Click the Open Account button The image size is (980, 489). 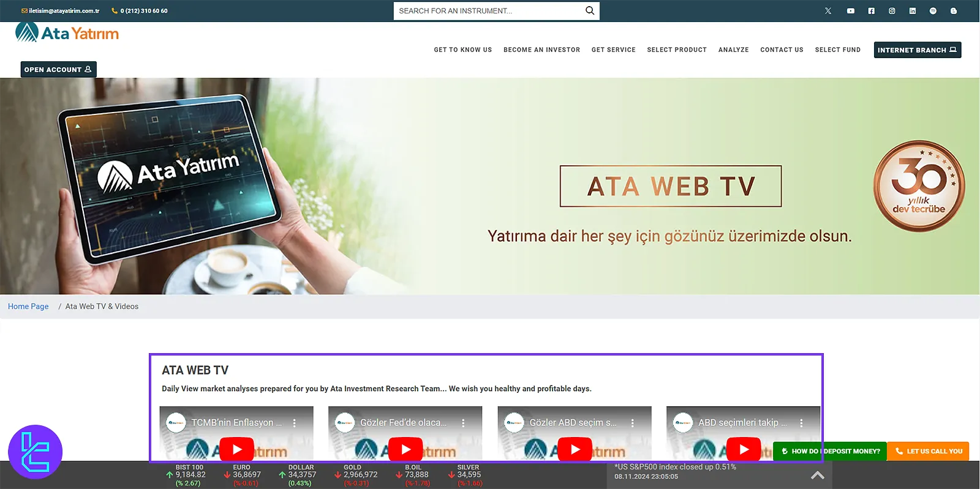(58, 70)
